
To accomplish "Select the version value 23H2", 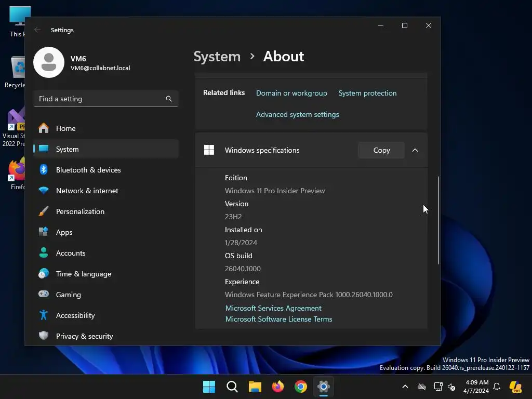I will 233,217.
